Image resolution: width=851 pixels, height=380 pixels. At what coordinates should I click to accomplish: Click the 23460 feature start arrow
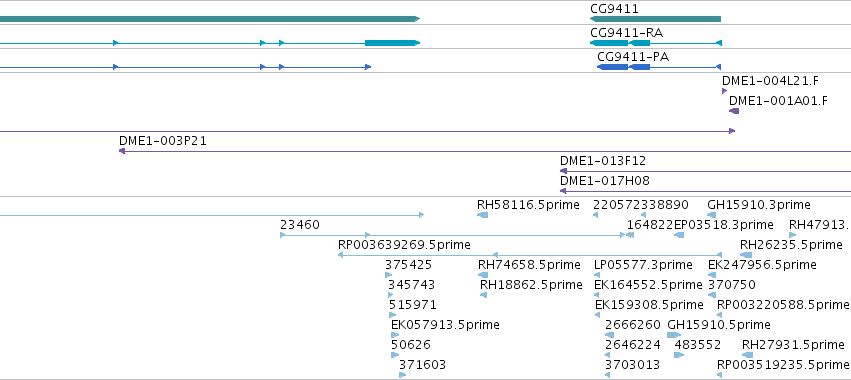(x=283, y=235)
